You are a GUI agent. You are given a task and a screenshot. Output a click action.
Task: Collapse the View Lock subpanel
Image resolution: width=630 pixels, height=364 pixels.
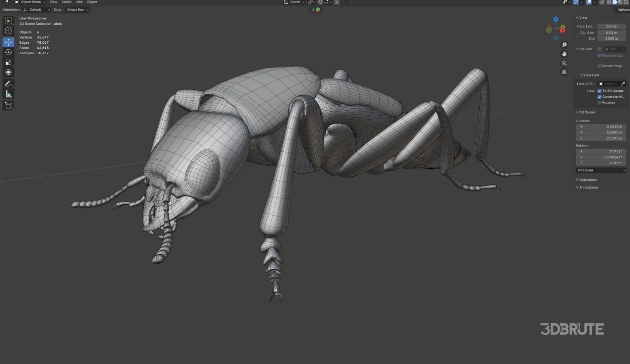coord(590,75)
